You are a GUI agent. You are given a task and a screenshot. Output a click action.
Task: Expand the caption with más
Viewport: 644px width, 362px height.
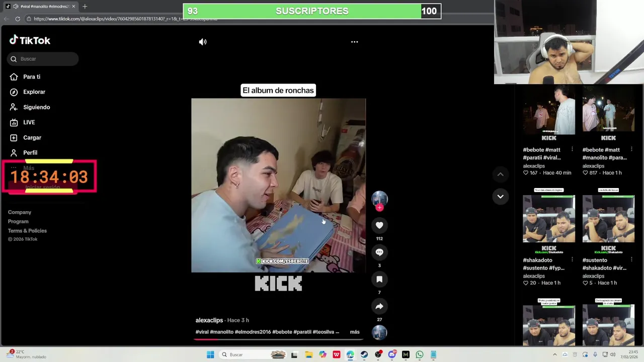pos(355,332)
